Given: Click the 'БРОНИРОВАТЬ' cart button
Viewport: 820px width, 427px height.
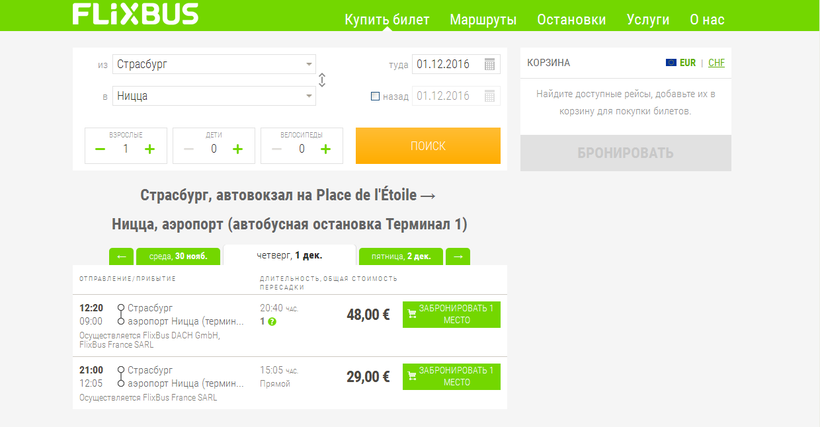Looking at the screenshot, I should tap(625, 153).
